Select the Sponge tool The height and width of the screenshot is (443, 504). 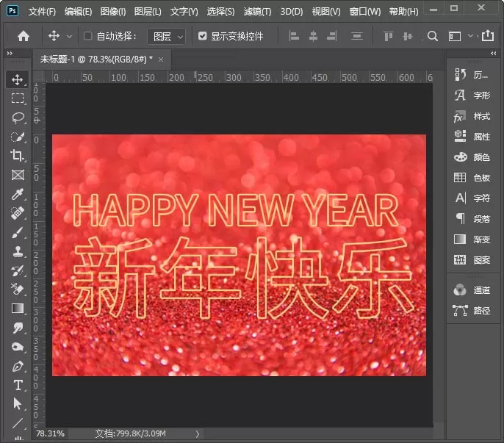18,347
